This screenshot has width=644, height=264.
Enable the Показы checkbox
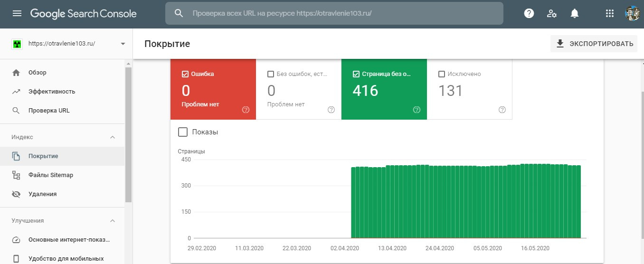pyautogui.click(x=183, y=132)
